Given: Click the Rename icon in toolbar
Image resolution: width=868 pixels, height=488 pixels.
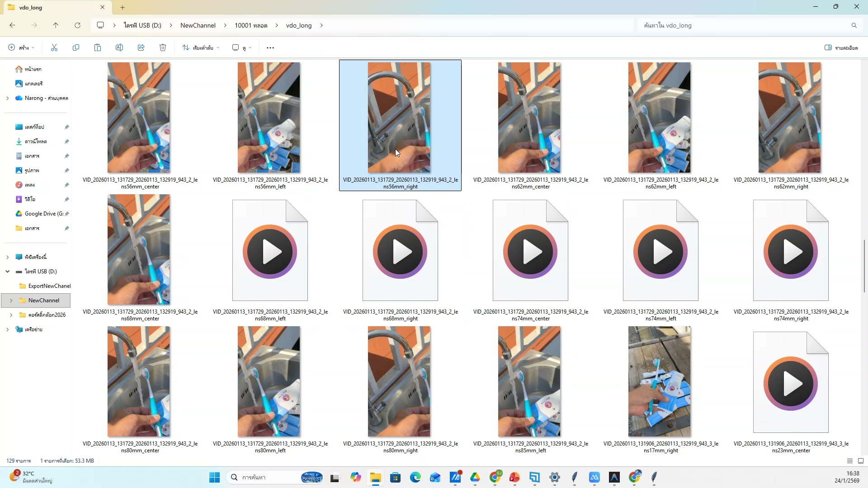Looking at the screenshot, I should point(119,47).
